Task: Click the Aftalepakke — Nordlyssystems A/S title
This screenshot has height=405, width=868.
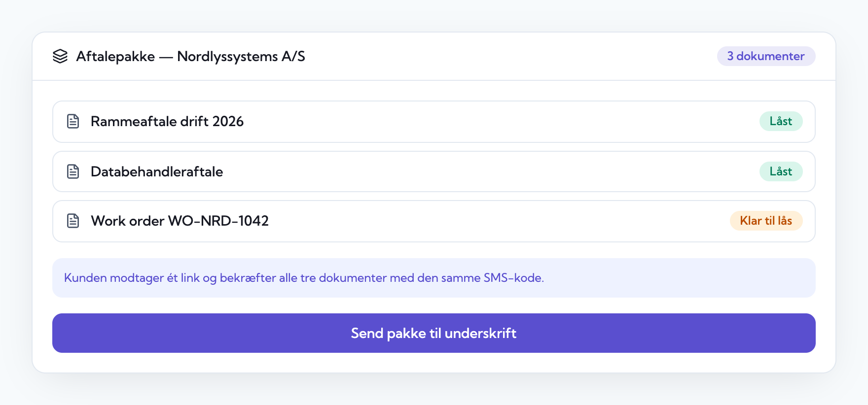Action: click(x=190, y=57)
